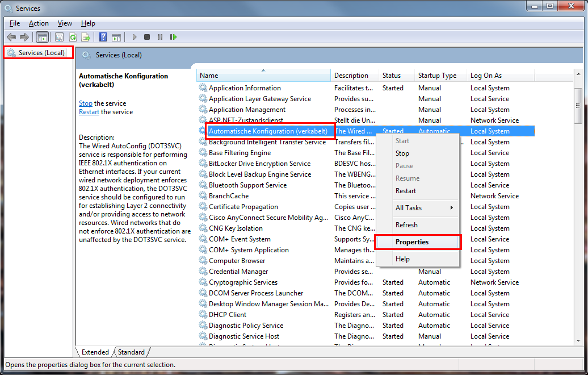Click the Restart the service link
Viewport: 588px width, 375px height.
click(x=89, y=112)
